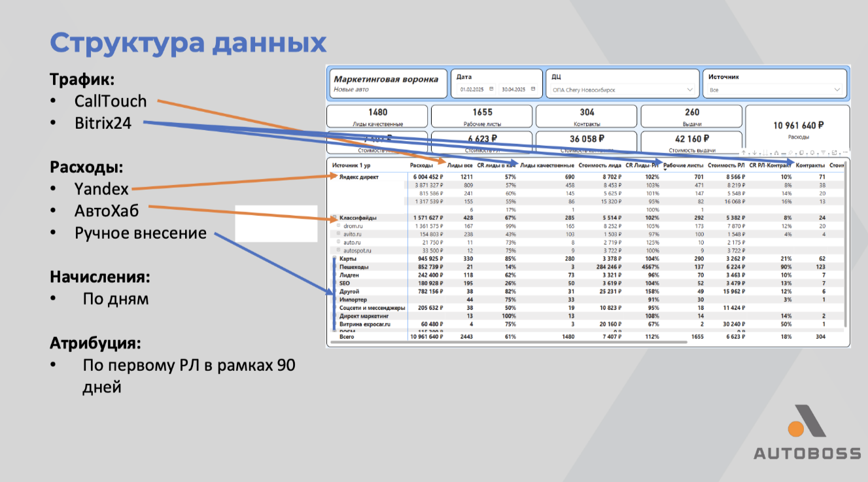
Task: Sort by Стоимость лида column header
Action: coord(600,165)
